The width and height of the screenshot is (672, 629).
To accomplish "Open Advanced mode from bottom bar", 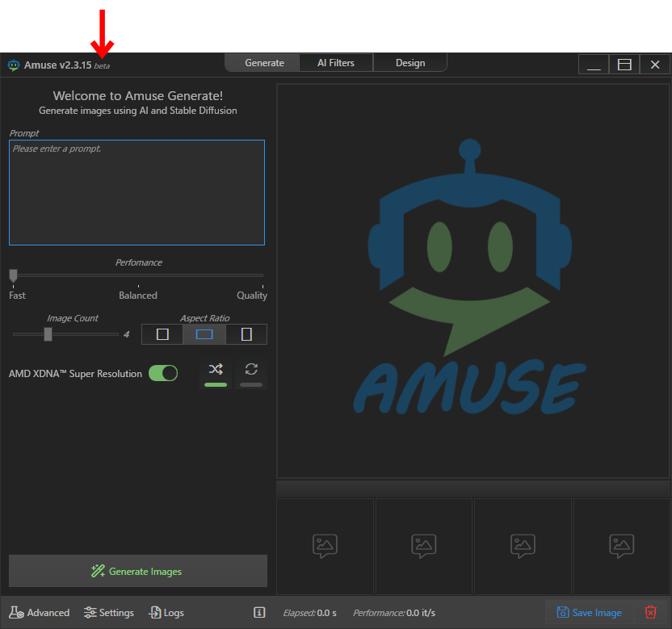I will pos(40,613).
